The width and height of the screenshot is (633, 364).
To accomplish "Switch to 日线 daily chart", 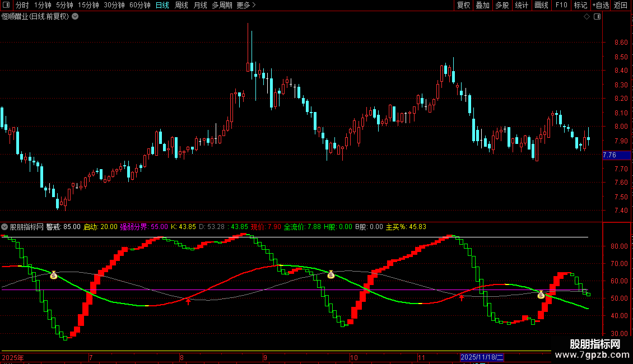I will 162,5.
